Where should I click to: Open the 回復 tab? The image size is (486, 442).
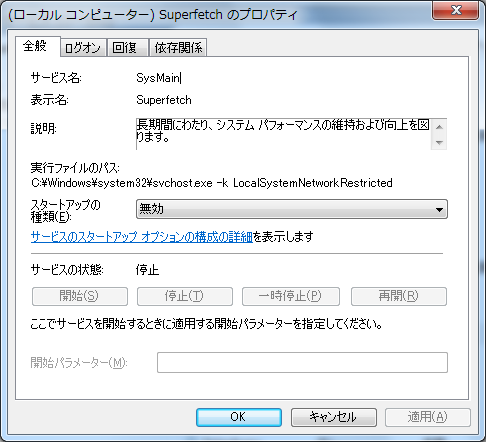click(x=127, y=48)
